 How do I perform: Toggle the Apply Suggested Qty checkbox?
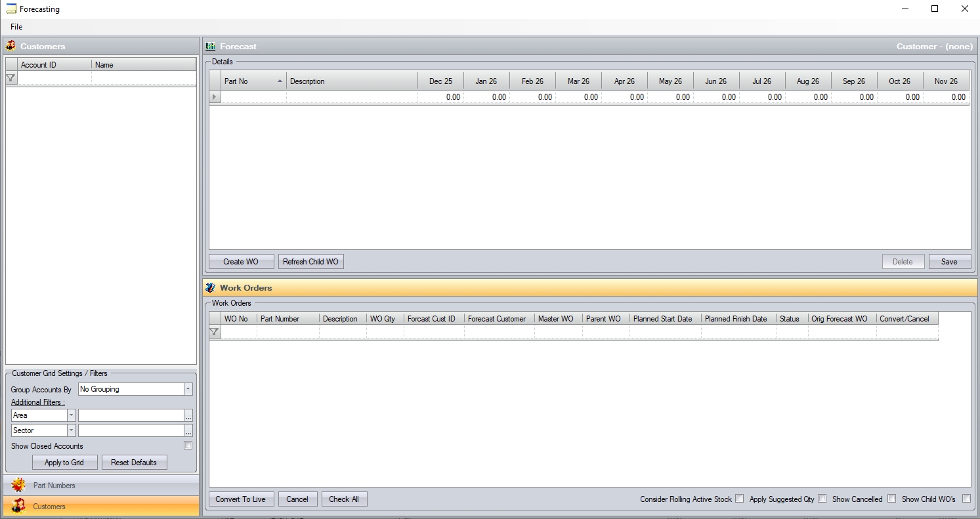coord(822,499)
